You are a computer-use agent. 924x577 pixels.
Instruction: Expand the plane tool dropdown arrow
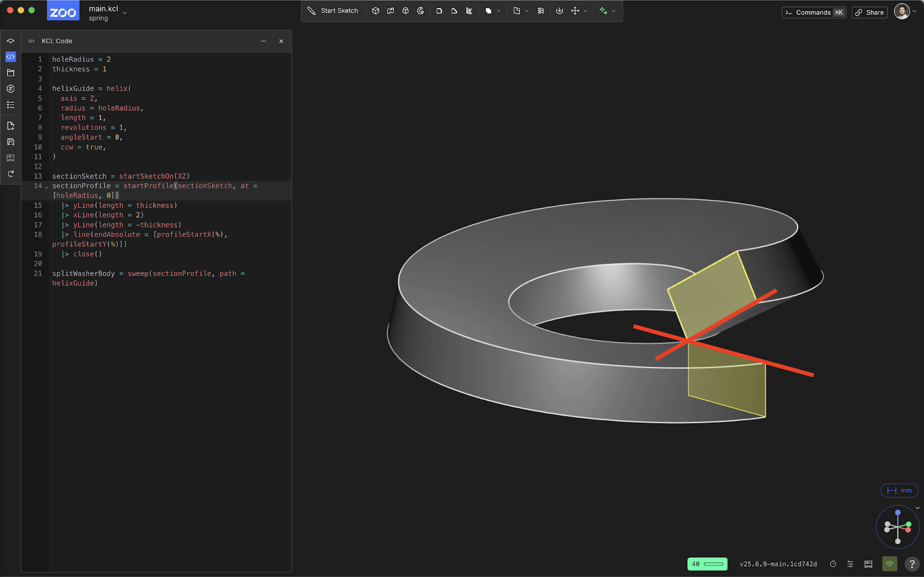click(x=527, y=11)
